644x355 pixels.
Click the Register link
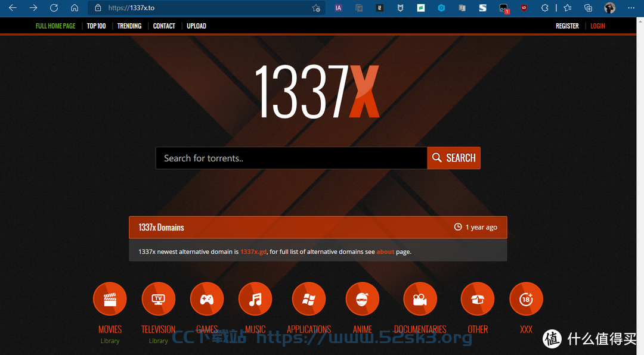567,26
